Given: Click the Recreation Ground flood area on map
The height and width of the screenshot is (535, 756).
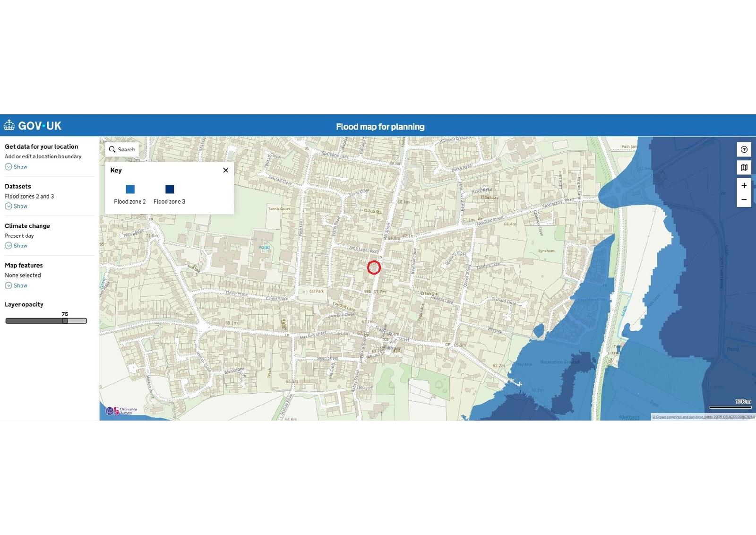Looking at the screenshot, I should pos(559,362).
